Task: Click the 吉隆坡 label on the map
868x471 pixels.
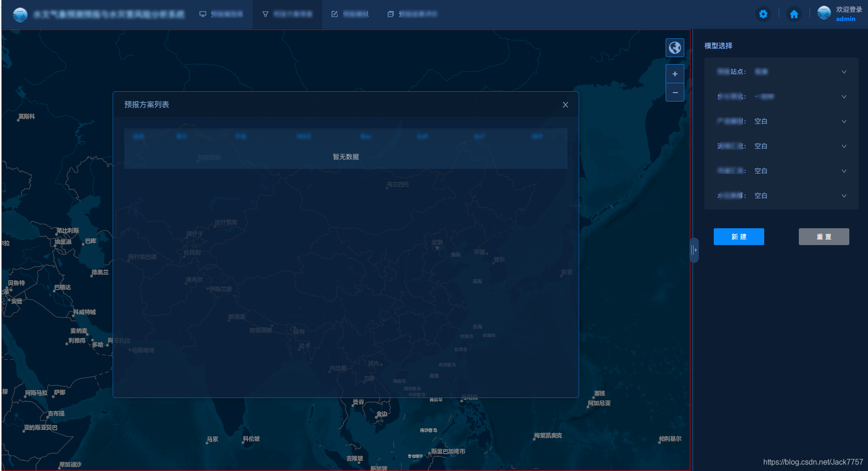Action: point(355,458)
